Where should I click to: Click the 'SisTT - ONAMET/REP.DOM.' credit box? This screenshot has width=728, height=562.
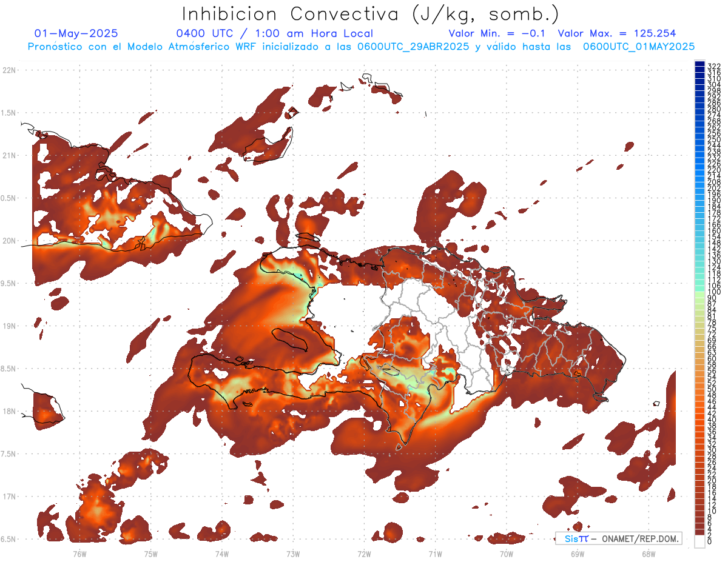tap(618, 538)
